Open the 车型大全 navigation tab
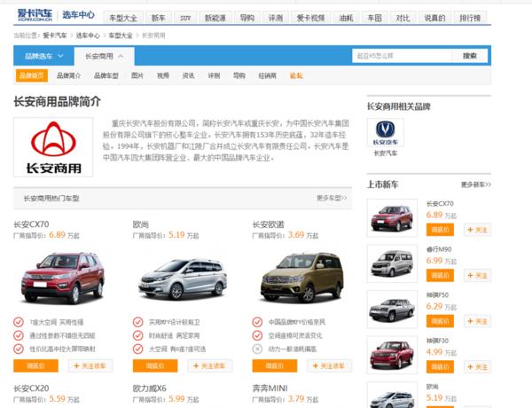Image resolution: width=532 pixels, height=408 pixels. (x=123, y=18)
